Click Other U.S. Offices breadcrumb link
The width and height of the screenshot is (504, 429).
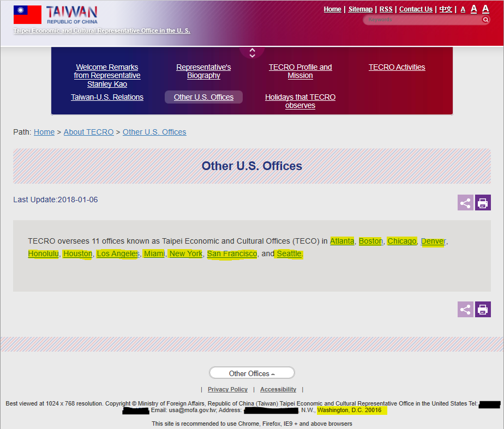pyautogui.click(x=154, y=132)
